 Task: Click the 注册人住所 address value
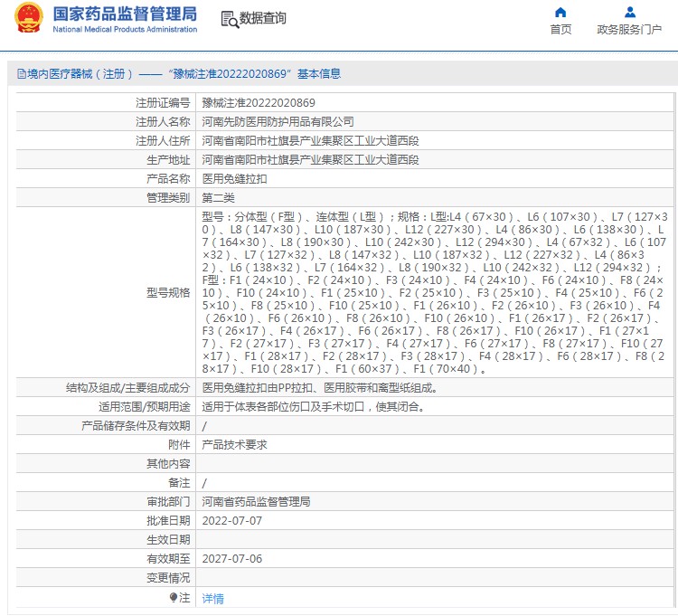[x=310, y=141]
